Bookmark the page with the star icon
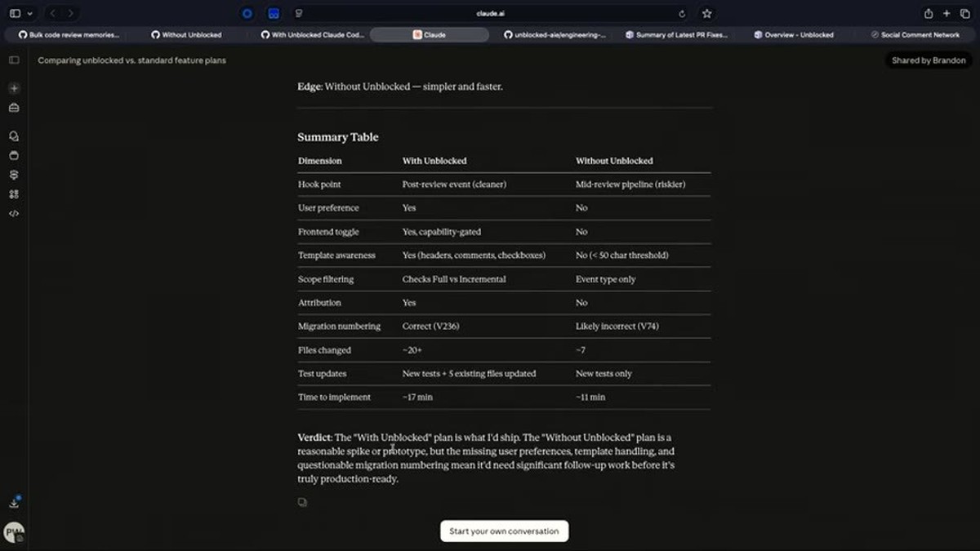This screenshot has height=551, width=980. (707, 13)
